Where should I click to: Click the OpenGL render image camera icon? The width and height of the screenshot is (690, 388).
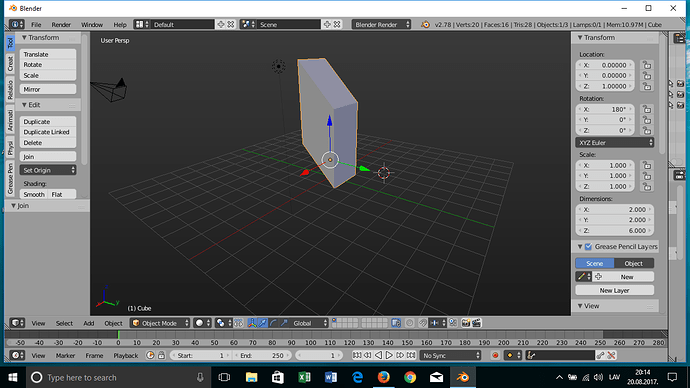click(x=466, y=323)
